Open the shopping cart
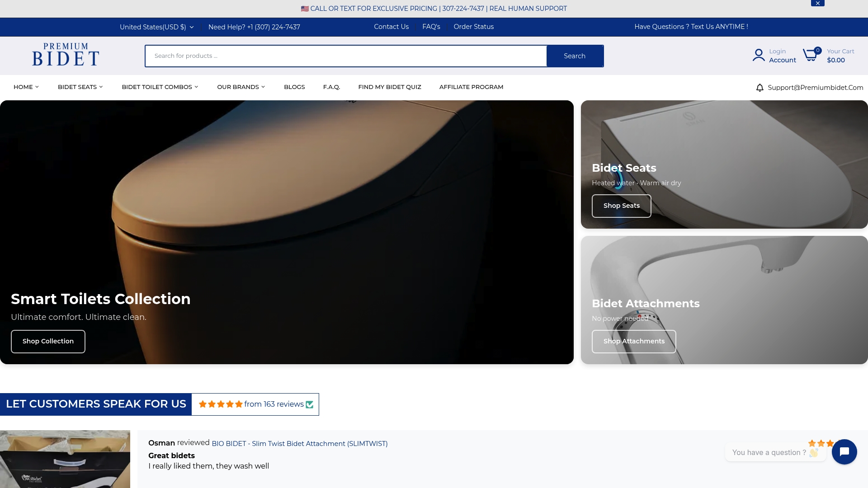This screenshot has height=488, width=868. (811, 55)
